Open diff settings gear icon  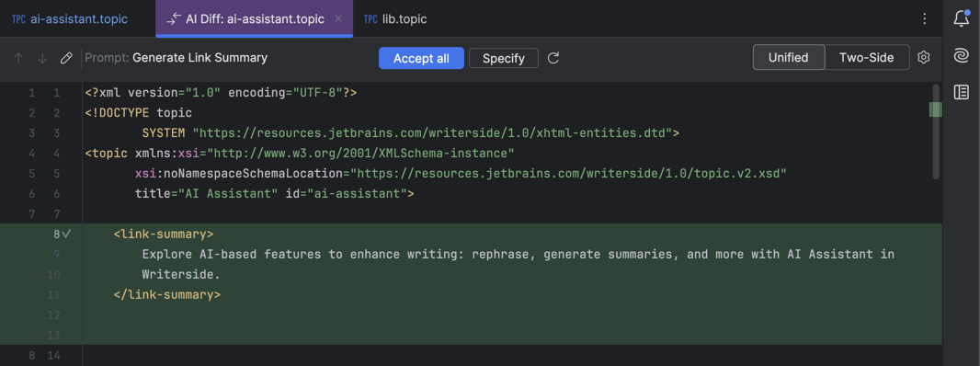924,58
